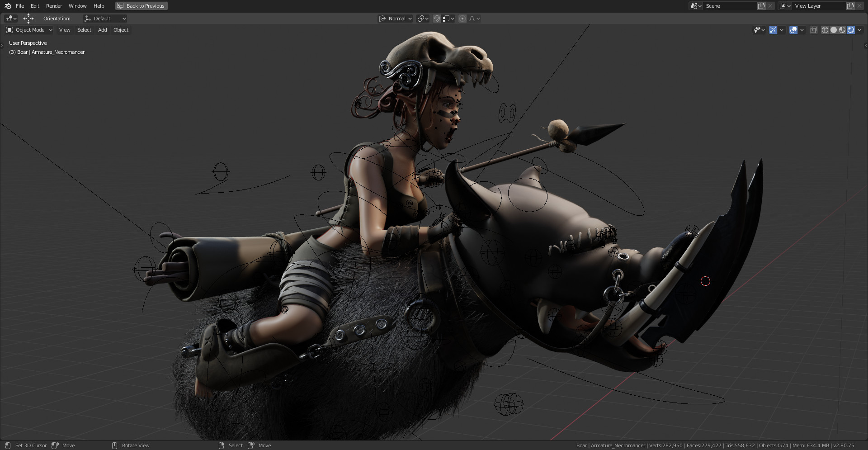Open the active tool selector dropdown
The image size is (868, 450).
click(x=11, y=19)
